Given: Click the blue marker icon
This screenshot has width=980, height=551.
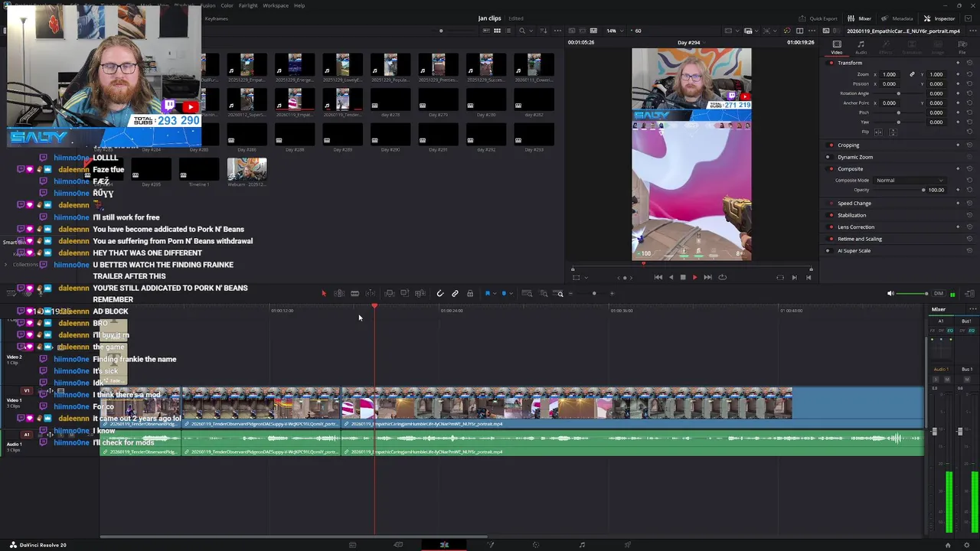Looking at the screenshot, I should tap(504, 294).
